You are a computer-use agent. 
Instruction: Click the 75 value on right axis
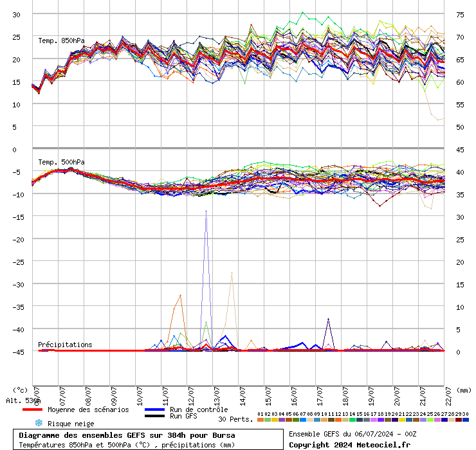pyautogui.click(x=460, y=15)
